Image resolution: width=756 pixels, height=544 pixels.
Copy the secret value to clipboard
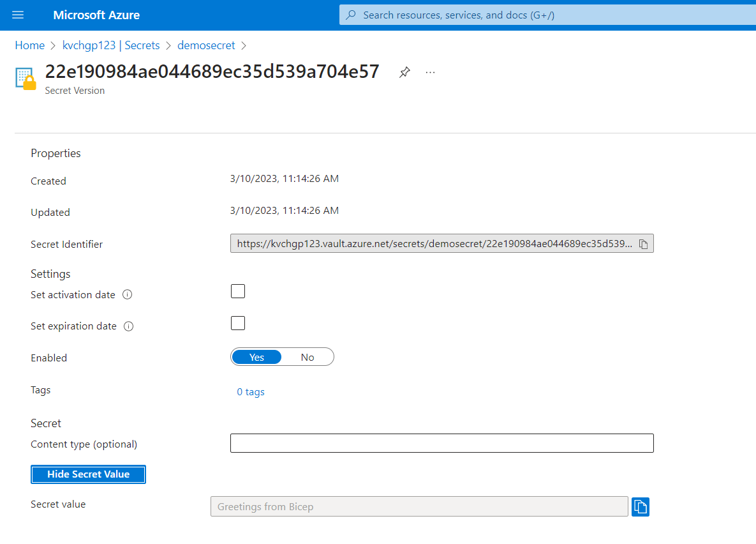click(x=641, y=507)
